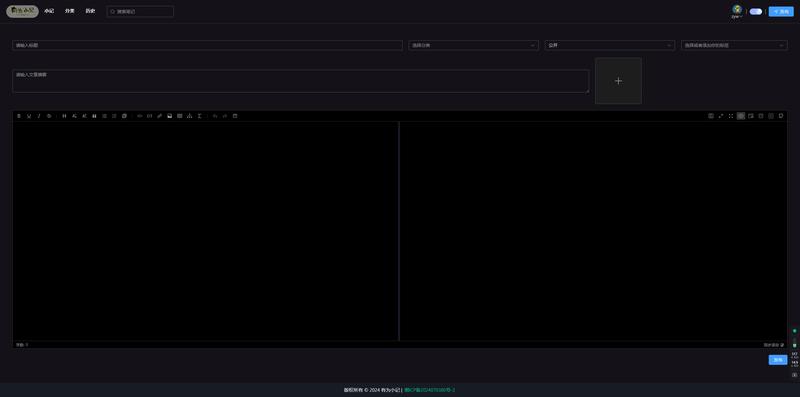The height and width of the screenshot is (397, 800).
Task: Open the ICP filing number link
Action: click(430, 390)
